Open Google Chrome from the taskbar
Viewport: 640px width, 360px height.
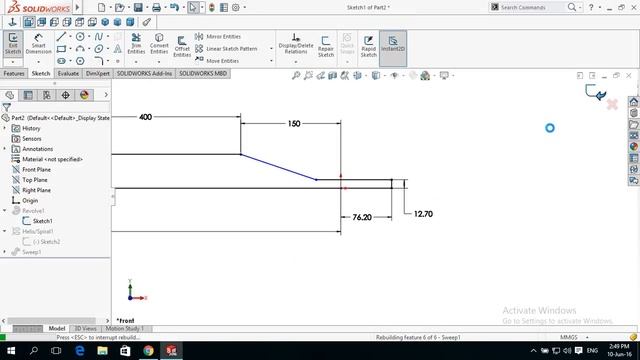point(148,351)
